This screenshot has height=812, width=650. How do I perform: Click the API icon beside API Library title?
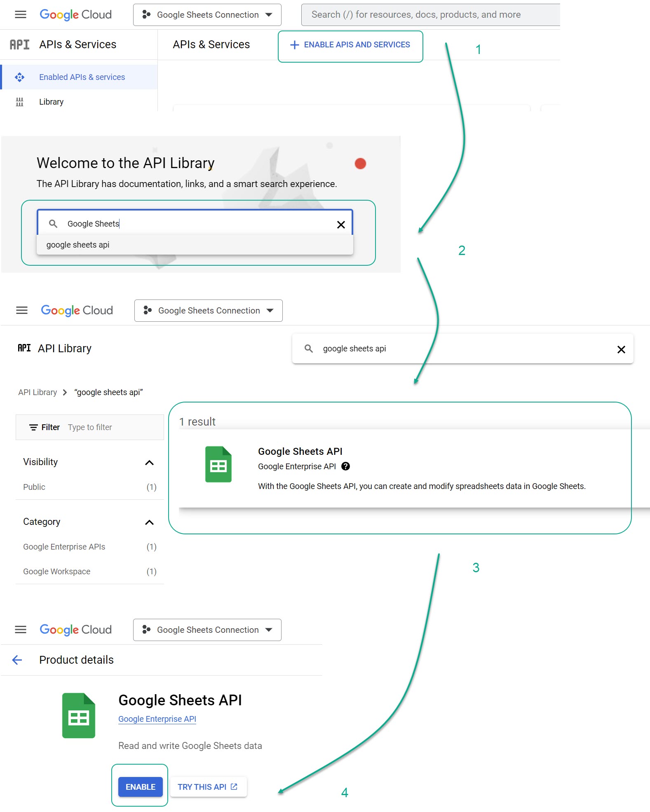point(24,348)
